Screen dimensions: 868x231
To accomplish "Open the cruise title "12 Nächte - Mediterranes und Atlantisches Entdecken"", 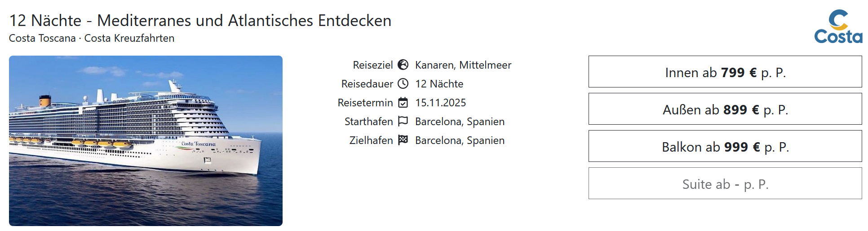I will 200,21.
